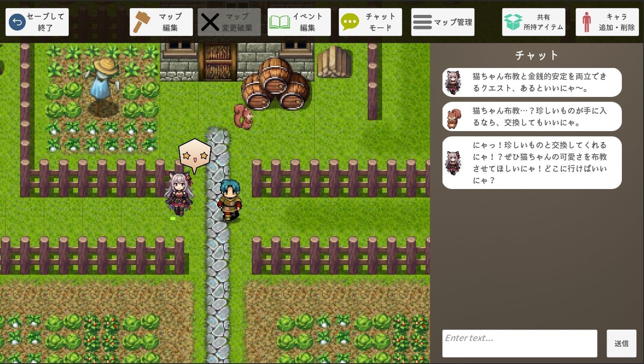Viewport: 644px width, 364px height.
Task: Switch to チャットモード chat mode
Action: pyautogui.click(x=370, y=22)
